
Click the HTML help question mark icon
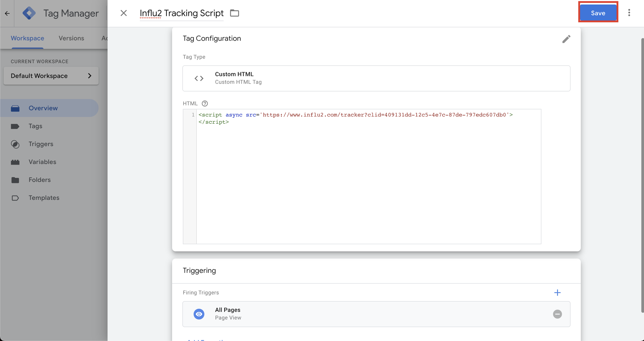tap(205, 104)
